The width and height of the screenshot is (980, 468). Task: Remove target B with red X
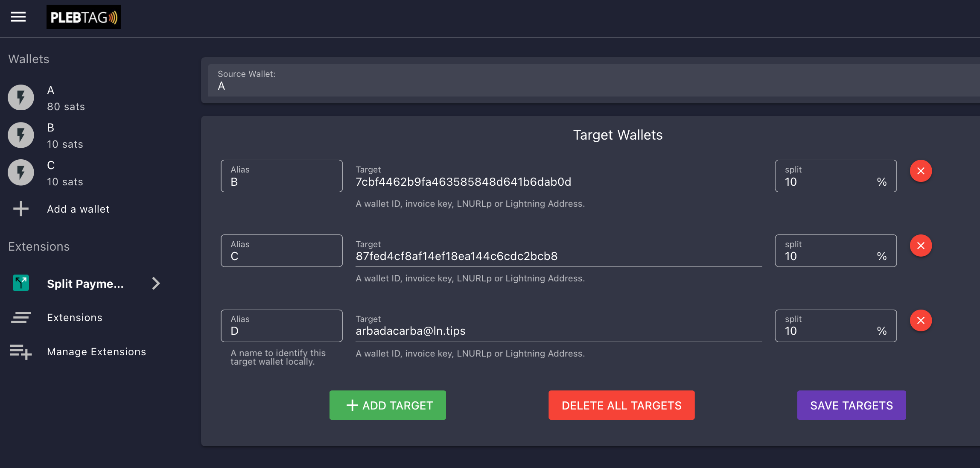point(921,171)
